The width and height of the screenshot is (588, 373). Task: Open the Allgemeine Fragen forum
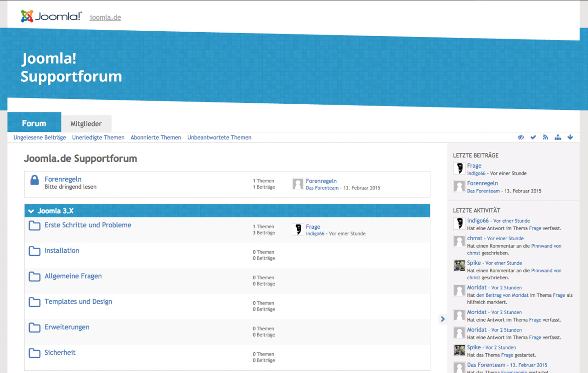73,276
